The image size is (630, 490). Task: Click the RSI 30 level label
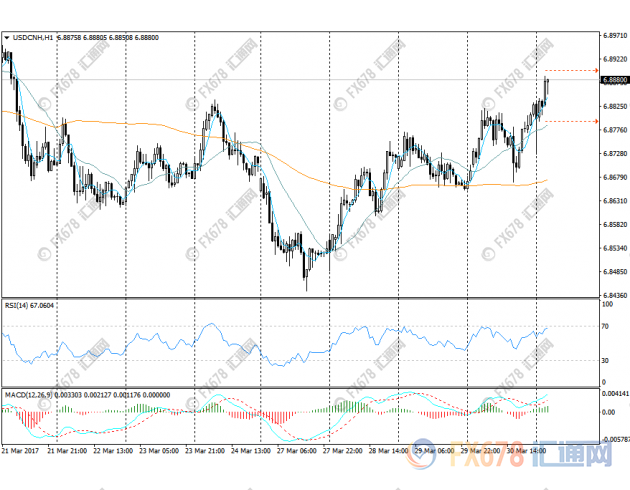(605, 359)
